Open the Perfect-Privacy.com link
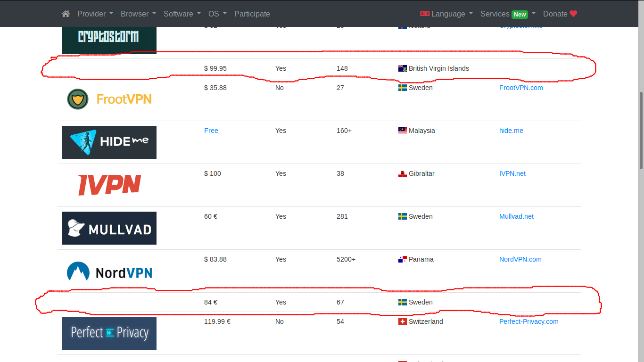Image resolution: width=644 pixels, height=362 pixels. pyautogui.click(x=529, y=321)
